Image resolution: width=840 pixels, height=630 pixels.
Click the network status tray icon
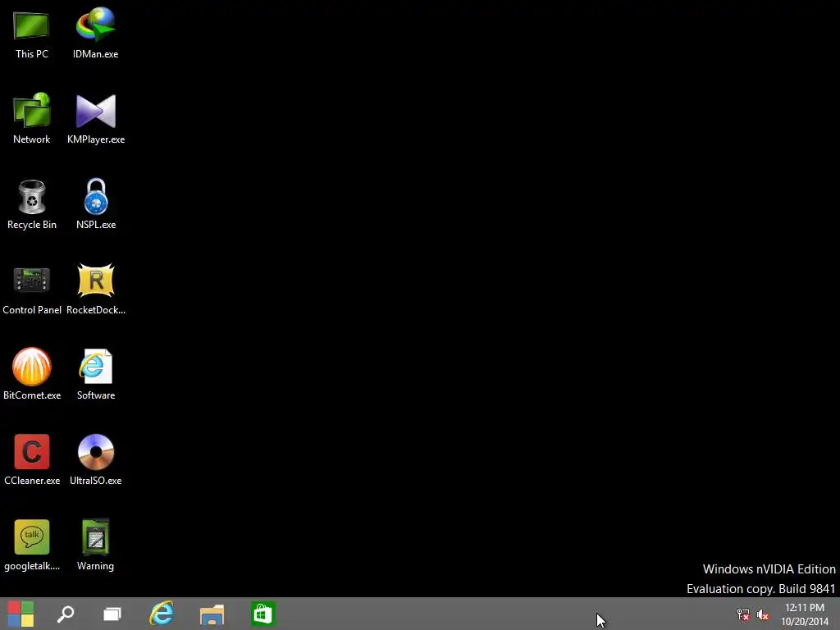coord(742,614)
